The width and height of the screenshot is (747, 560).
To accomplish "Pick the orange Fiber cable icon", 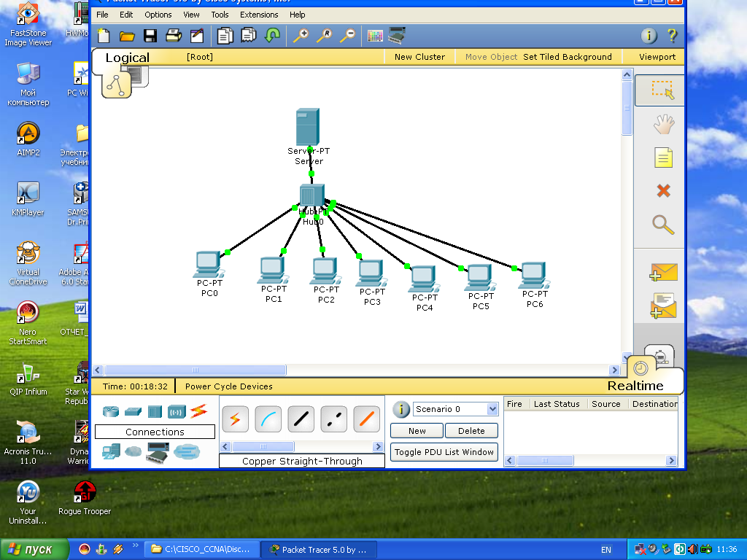I will click(367, 419).
